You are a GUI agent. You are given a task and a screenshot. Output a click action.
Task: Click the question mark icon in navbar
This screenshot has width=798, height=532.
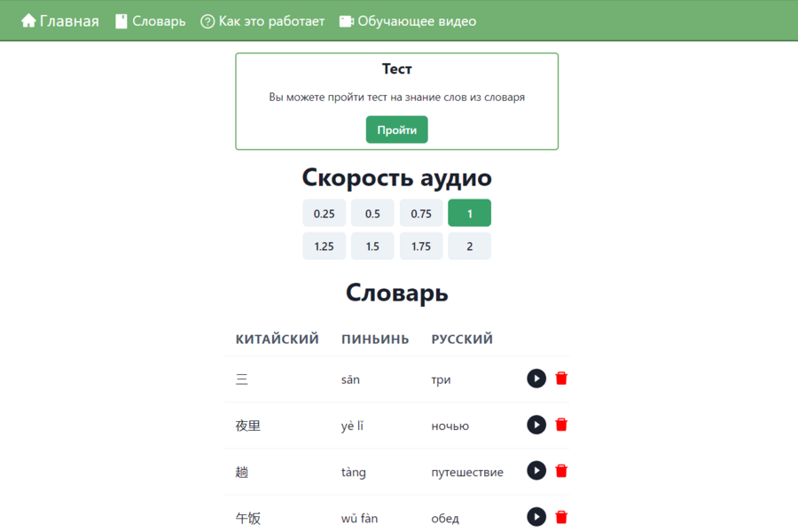coord(207,21)
